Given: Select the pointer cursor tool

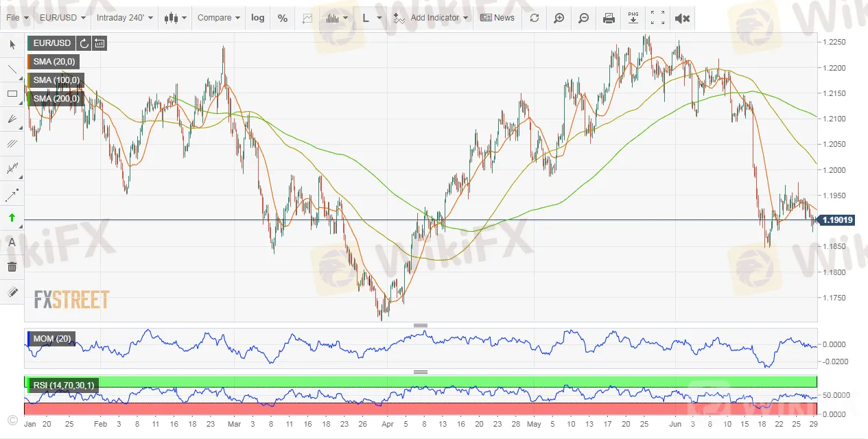Looking at the screenshot, I should point(12,45).
